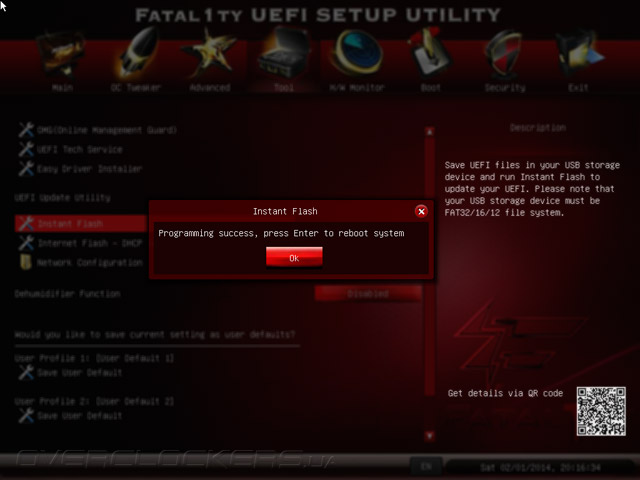Click the Network Configuration folder icon
The image size is (640, 480).
[x=26, y=262]
